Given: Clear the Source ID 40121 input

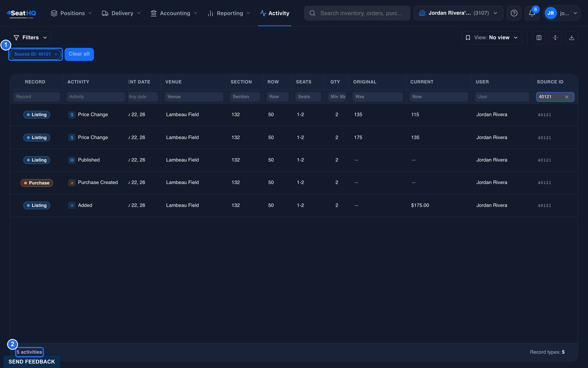Looking at the screenshot, I should pyautogui.click(x=567, y=97).
